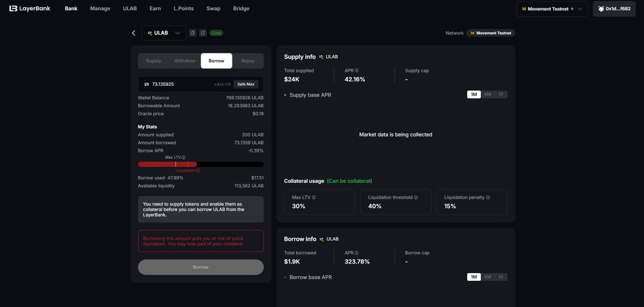
Task: Select 6M range on Supply base APR chart
Action: click(487, 94)
